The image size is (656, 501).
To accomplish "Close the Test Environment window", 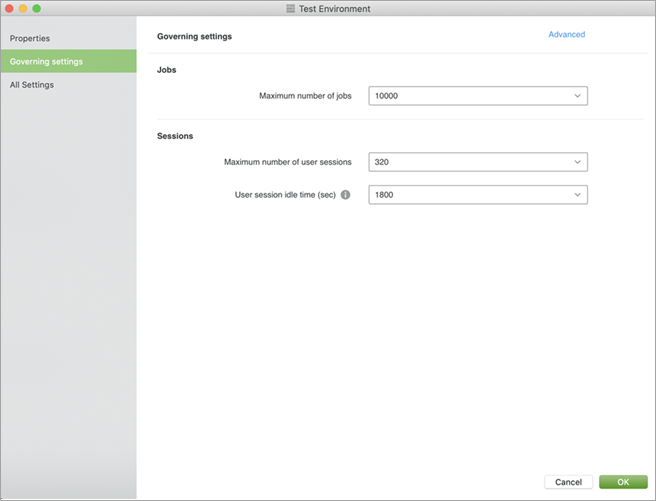I will coord(9,8).
